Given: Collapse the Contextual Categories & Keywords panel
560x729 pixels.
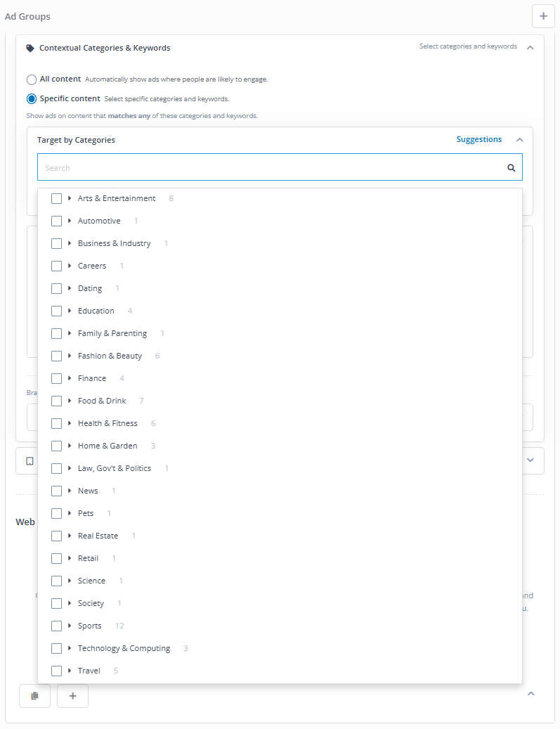Looking at the screenshot, I should (x=530, y=48).
